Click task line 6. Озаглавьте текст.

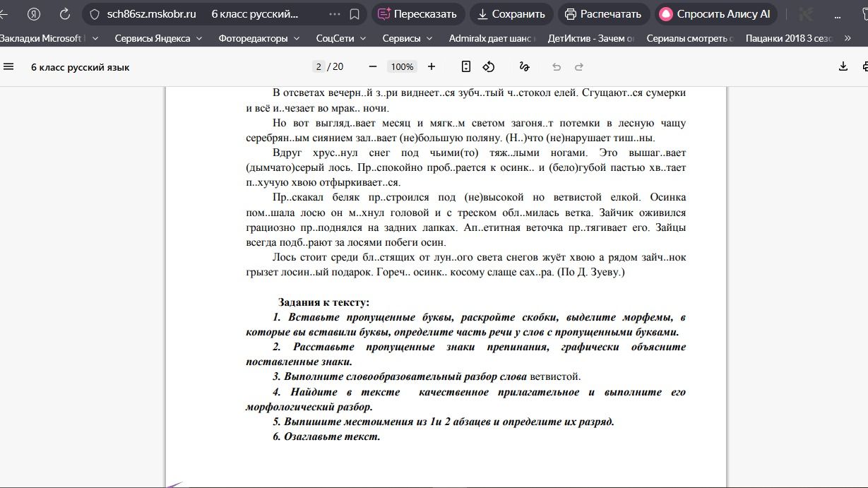tap(326, 436)
